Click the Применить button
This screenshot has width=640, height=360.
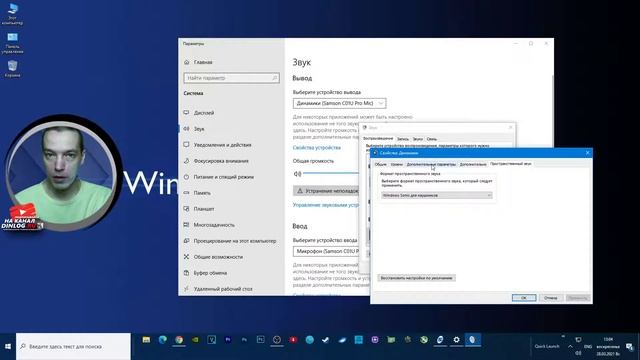click(x=578, y=298)
